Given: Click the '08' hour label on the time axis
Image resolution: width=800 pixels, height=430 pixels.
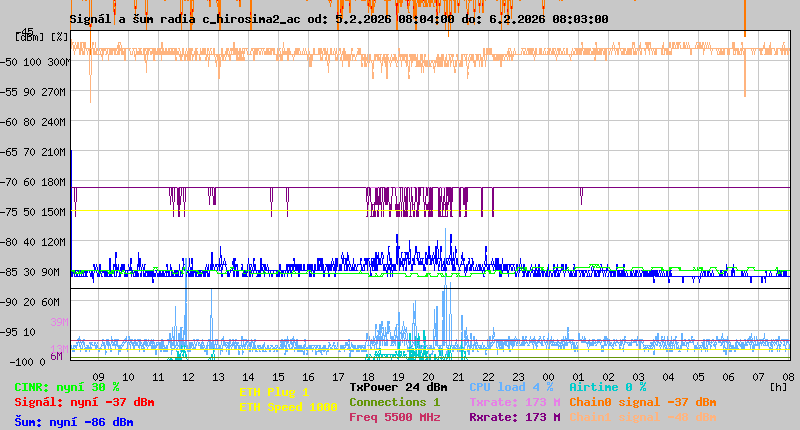Looking at the screenshot, I should 788,377.
